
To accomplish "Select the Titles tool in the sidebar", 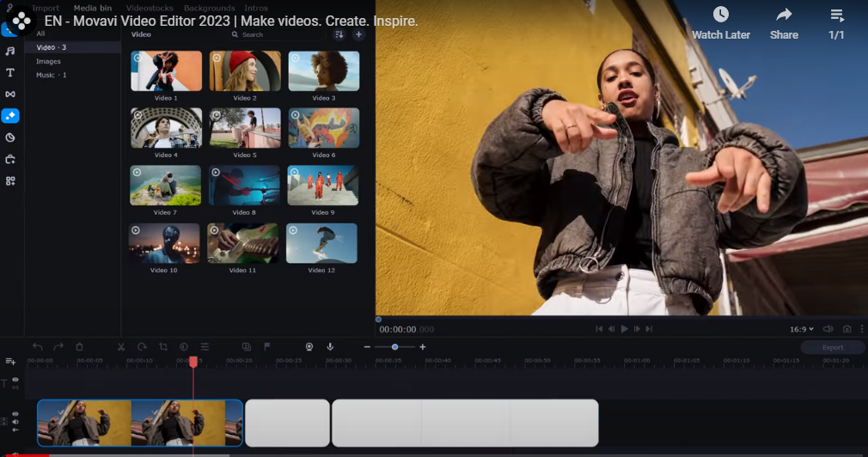I will 10,72.
